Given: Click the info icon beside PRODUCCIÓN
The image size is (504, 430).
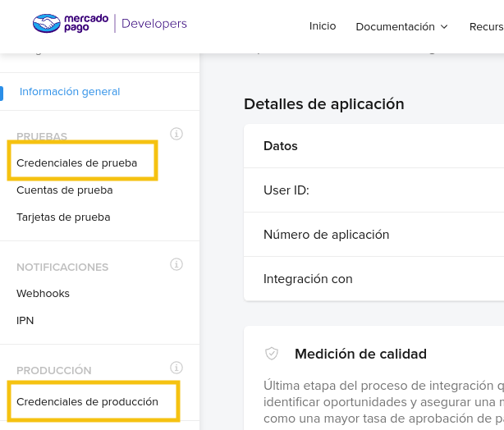Looking at the screenshot, I should point(176,368).
